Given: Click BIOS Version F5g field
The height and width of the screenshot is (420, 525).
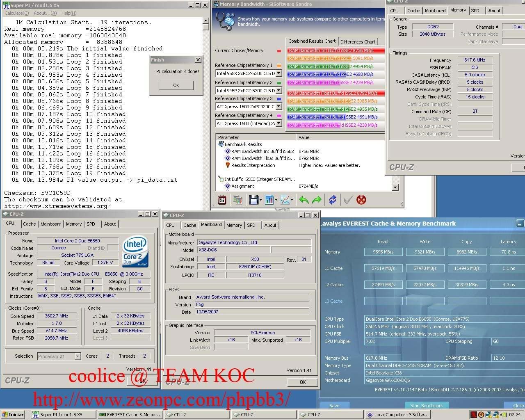Looking at the screenshot, I should pos(251,304).
